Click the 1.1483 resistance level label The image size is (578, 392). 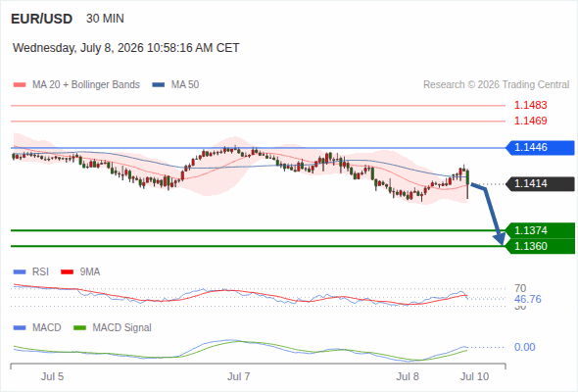tap(530, 106)
